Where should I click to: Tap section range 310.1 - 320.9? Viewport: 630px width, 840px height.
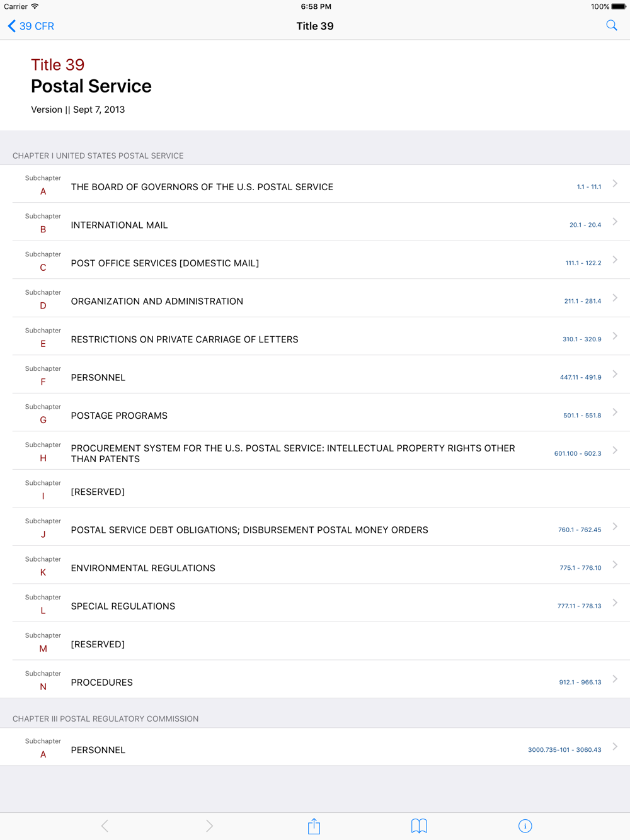click(582, 339)
